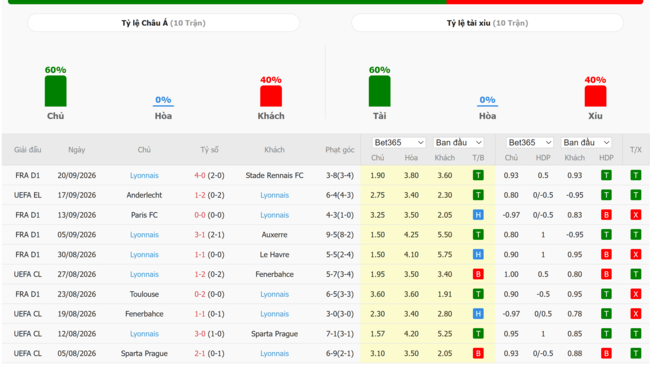
Task: Select the Tỷ lệ tài xỉu tab
Action: pyautogui.click(x=488, y=23)
